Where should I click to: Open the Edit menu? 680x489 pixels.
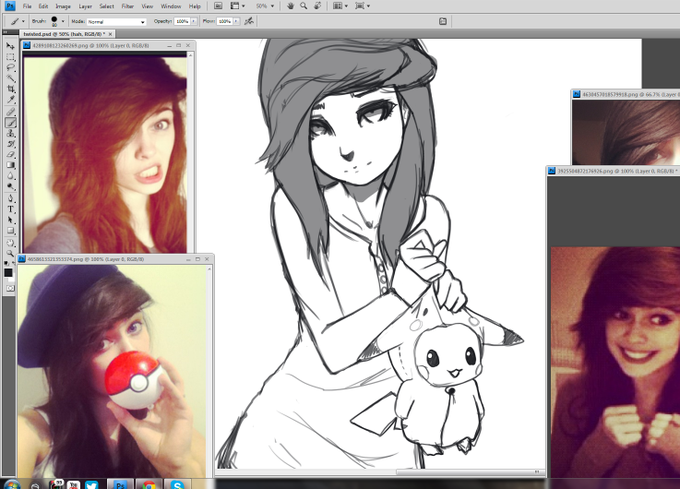click(43, 6)
